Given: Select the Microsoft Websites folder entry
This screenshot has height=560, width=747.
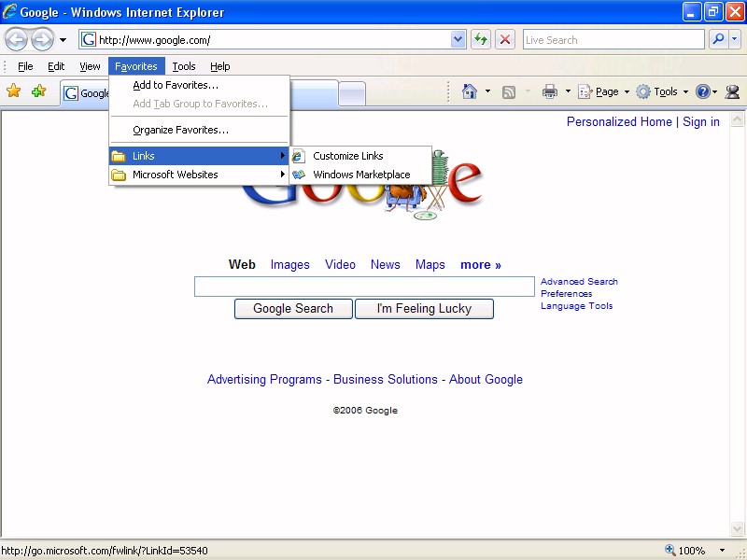Looking at the screenshot, I should point(199,175).
